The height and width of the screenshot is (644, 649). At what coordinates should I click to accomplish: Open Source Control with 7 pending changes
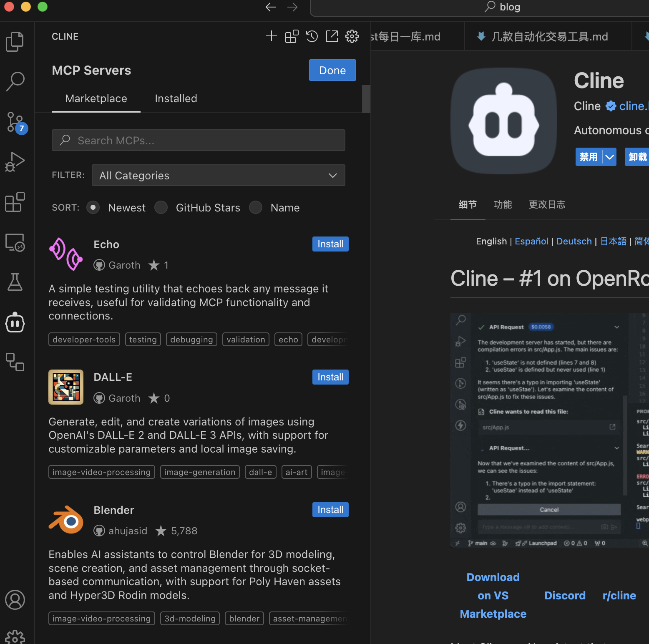click(15, 122)
